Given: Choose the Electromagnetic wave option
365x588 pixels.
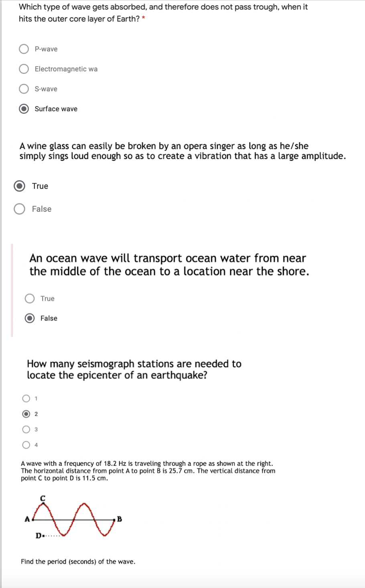Looking at the screenshot, I should coord(24,69).
